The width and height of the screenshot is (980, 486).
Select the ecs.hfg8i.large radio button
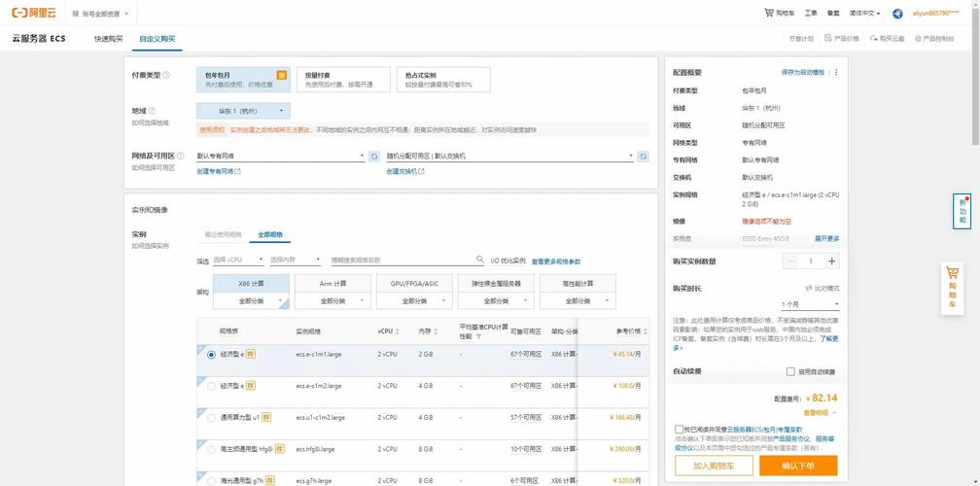[211, 449]
